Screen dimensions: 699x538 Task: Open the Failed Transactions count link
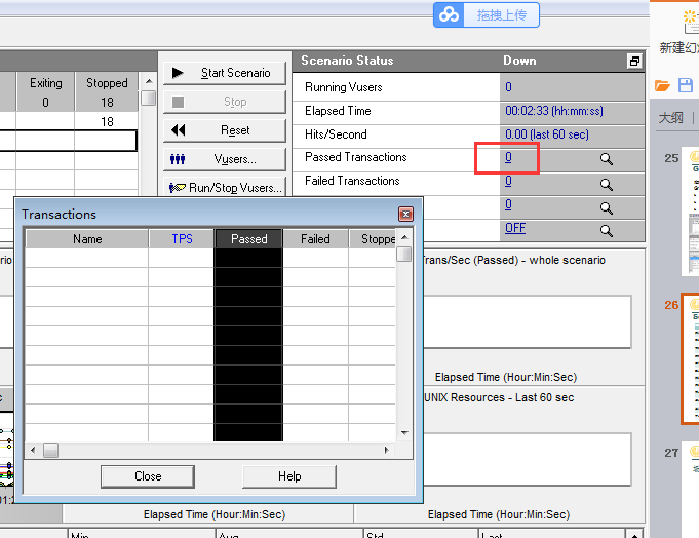point(508,182)
